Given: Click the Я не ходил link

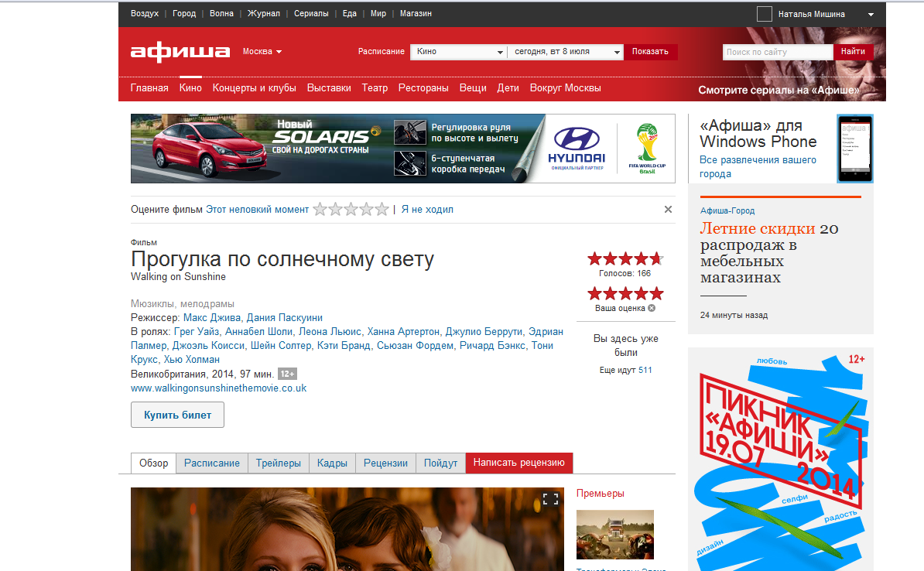Looking at the screenshot, I should pyautogui.click(x=427, y=209).
